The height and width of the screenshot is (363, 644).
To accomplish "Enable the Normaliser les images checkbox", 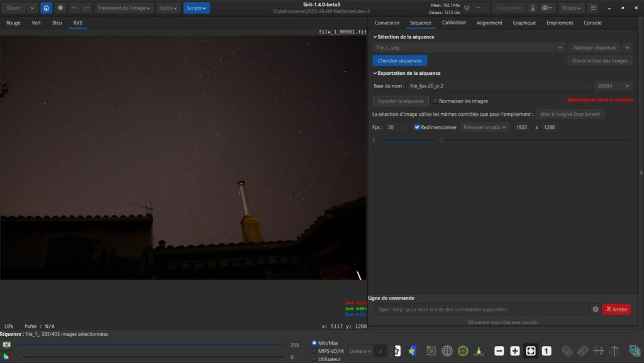I will (435, 101).
